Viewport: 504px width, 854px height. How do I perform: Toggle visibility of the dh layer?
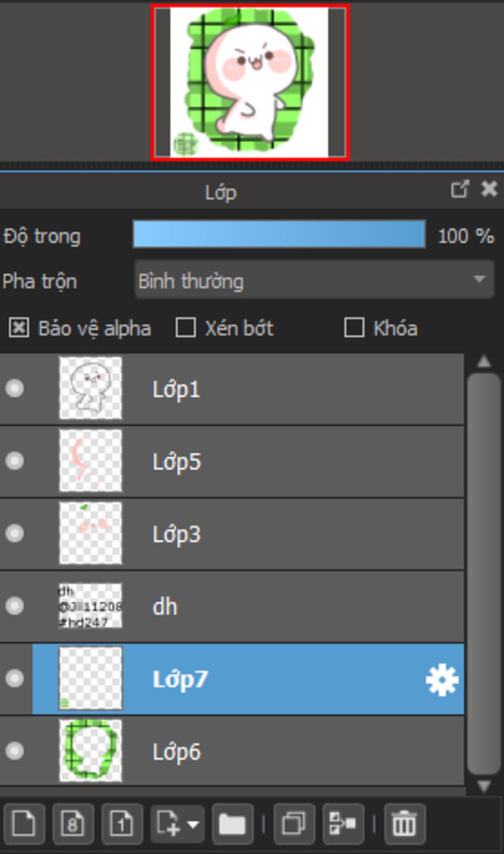pyautogui.click(x=15, y=606)
